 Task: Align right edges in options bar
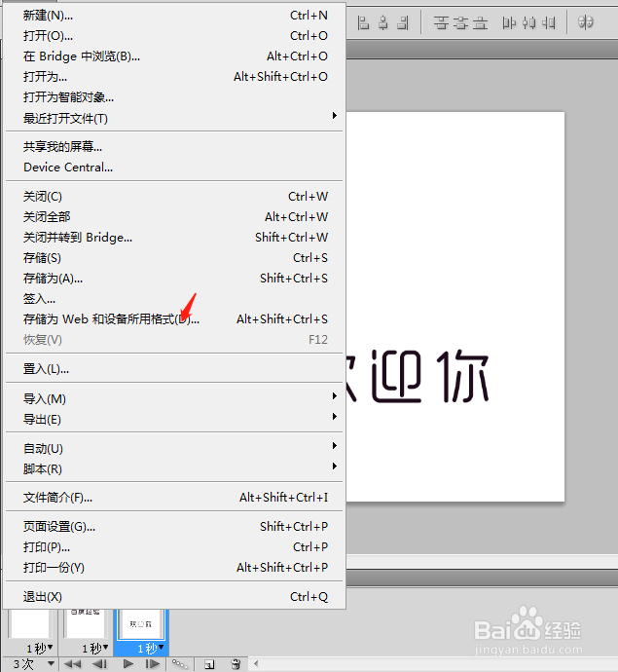(x=403, y=22)
